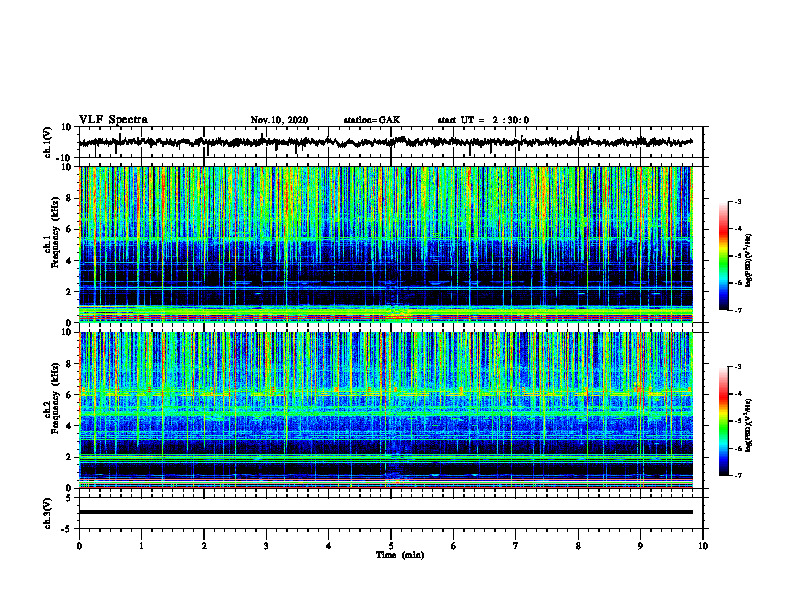Click the "ch.3(V)" axis label
Image resolution: width=792 pixels, height=612 pixels.
pyautogui.click(x=48, y=513)
